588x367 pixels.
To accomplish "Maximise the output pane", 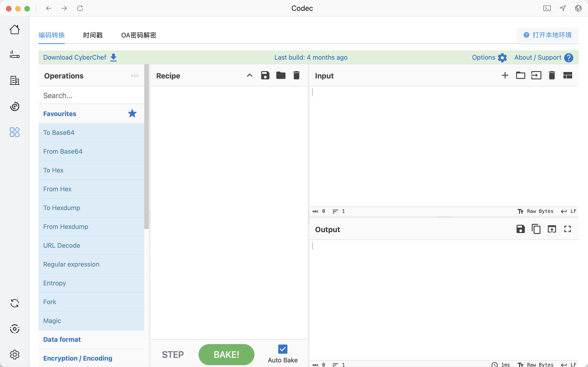I will tap(567, 229).
